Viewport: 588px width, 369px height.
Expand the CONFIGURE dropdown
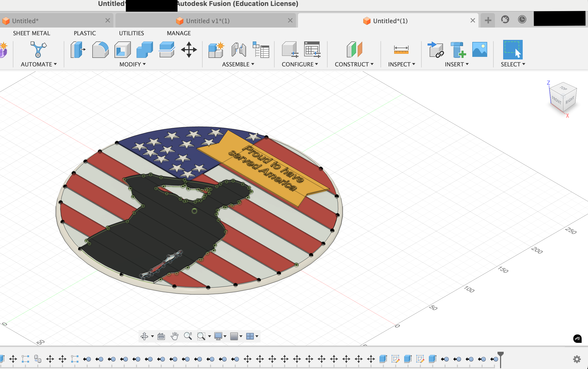[300, 64]
